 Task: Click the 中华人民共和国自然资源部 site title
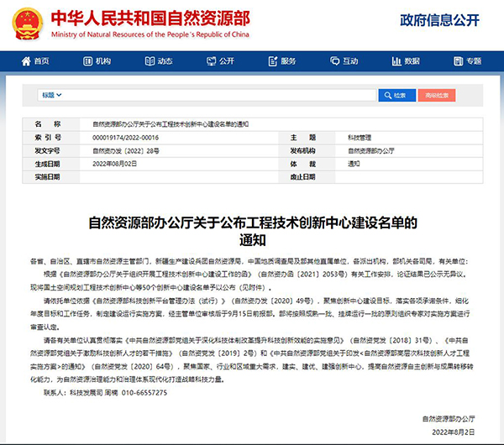[x=150, y=18]
